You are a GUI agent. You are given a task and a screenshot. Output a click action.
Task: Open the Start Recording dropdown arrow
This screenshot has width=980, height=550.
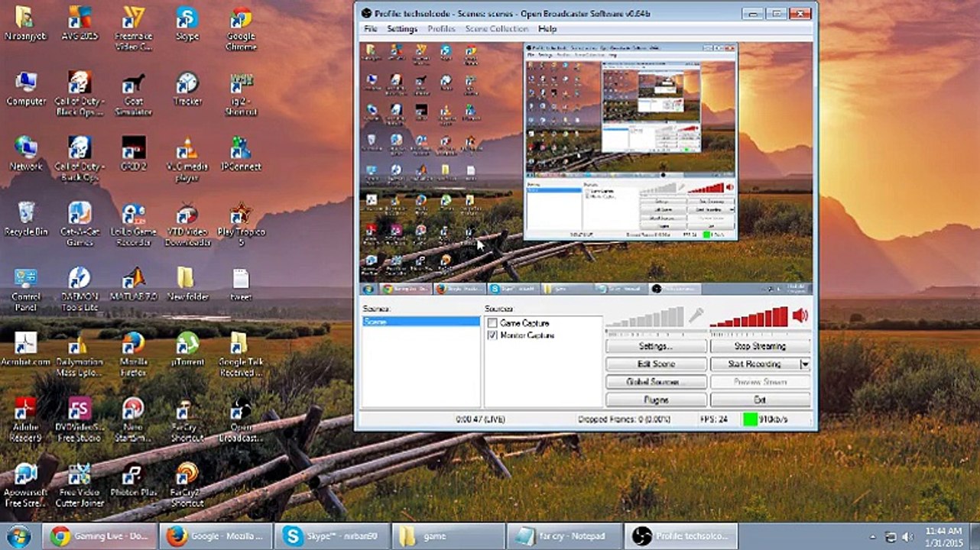(805, 364)
